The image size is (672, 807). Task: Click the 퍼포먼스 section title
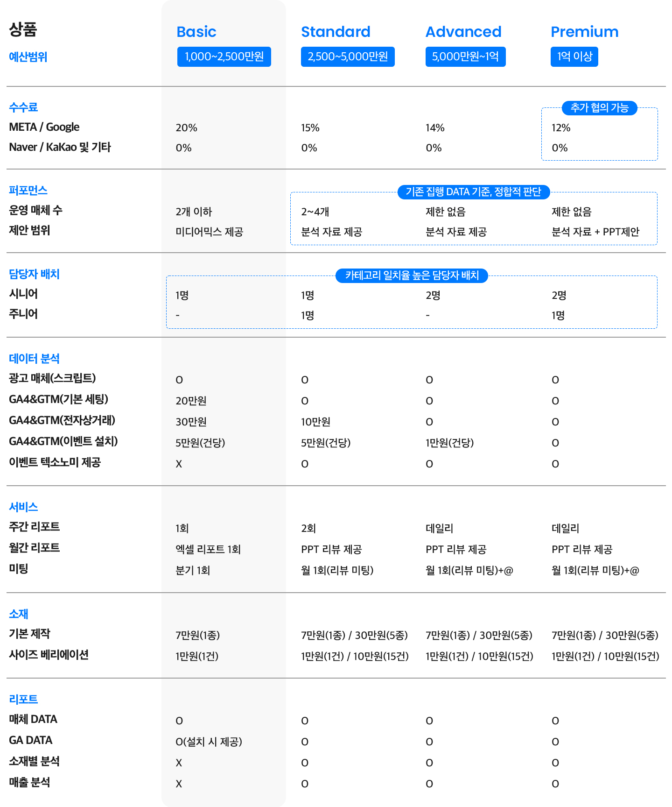pos(28,191)
